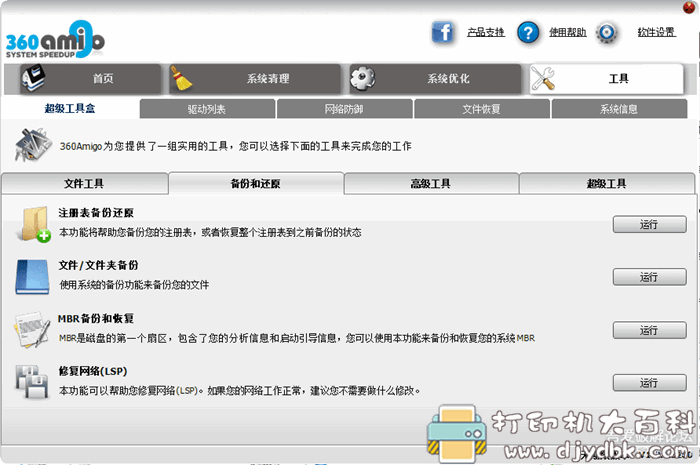This screenshot has height=465, width=700.
Task: Click the floppy disks icon for 修复网络(LSP)
Action: pos(32,382)
